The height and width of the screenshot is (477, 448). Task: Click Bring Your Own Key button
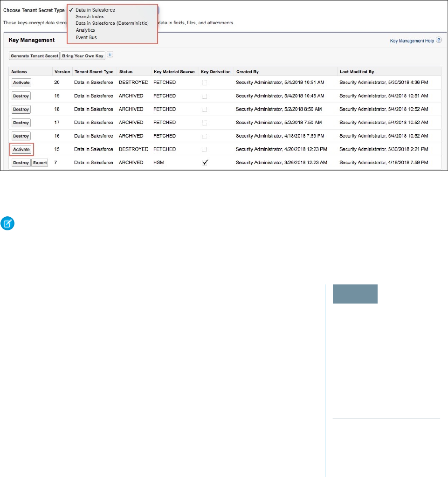pos(83,56)
